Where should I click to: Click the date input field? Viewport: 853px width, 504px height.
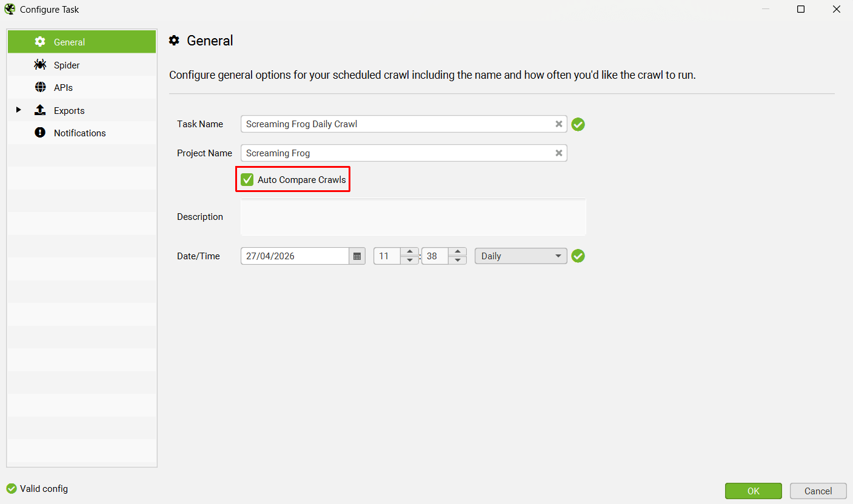coord(295,256)
